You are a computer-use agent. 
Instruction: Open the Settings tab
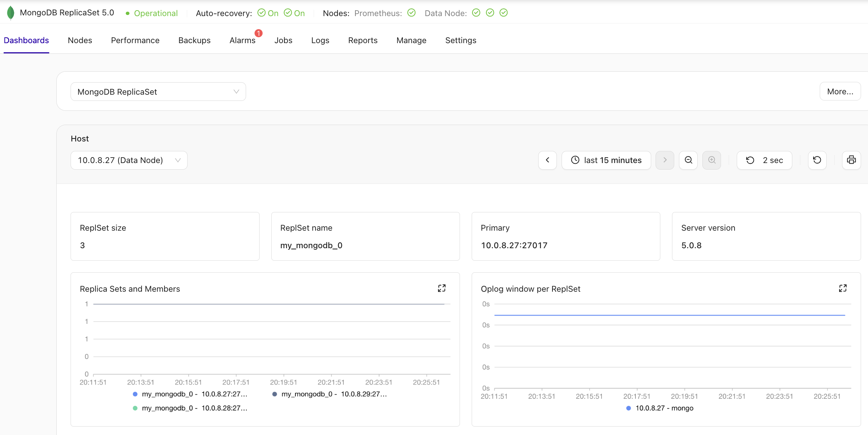tap(461, 40)
